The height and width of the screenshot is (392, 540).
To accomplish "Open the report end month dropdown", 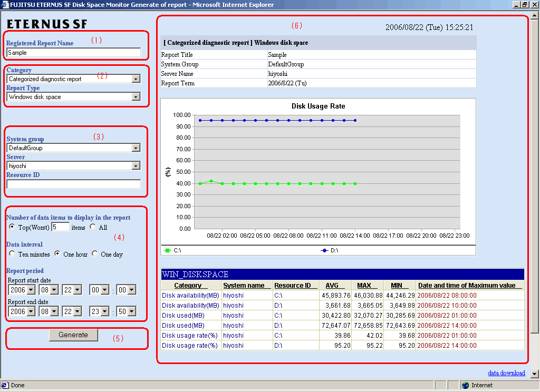I will [x=54, y=311].
